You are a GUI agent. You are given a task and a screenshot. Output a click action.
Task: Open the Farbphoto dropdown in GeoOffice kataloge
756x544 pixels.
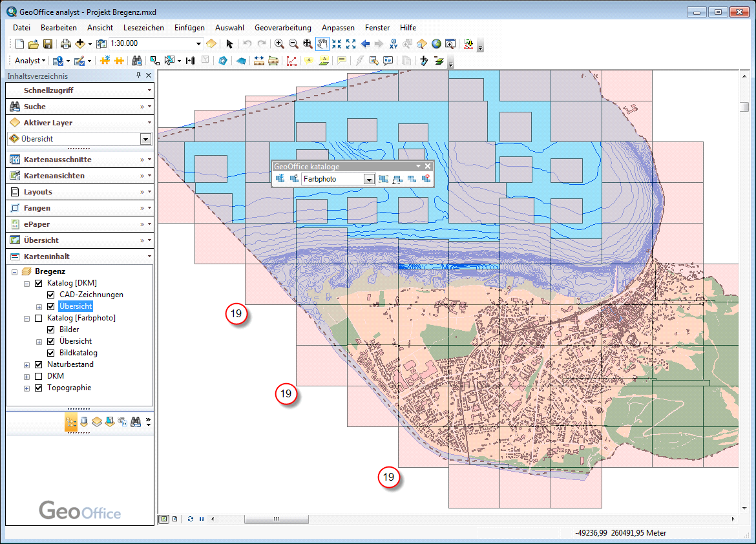[x=369, y=179]
